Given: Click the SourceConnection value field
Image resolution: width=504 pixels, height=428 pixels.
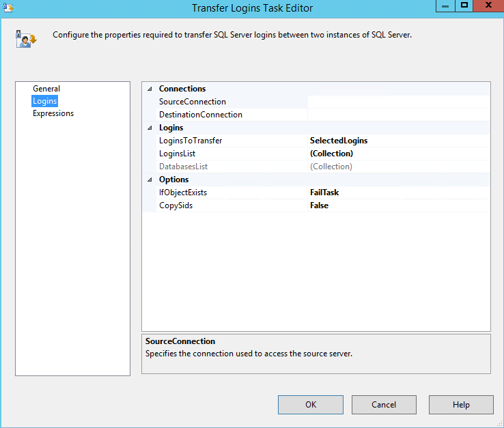Looking at the screenshot, I should pos(398,102).
